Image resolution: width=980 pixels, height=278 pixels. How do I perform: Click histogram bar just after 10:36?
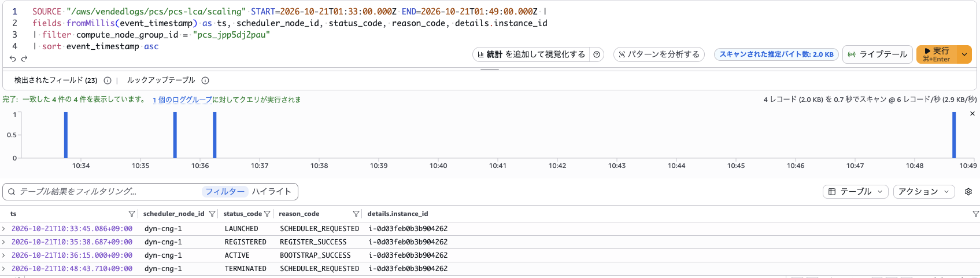(215, 135)
